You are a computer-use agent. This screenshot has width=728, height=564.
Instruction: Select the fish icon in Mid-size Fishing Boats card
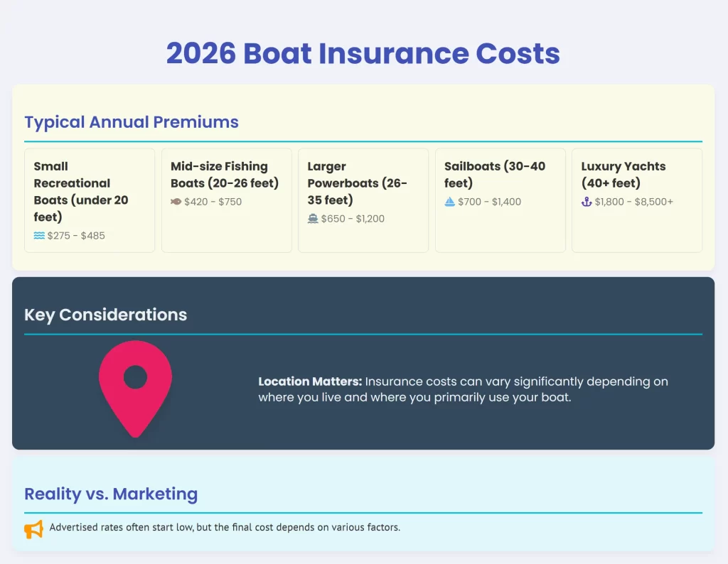click(x=175, y=201)
